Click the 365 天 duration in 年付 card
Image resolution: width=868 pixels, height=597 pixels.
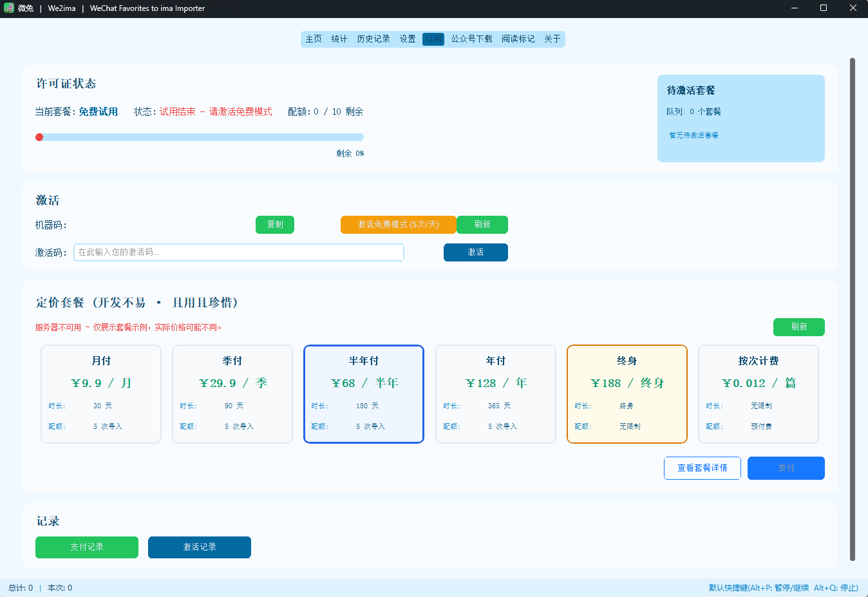point(499,406)
